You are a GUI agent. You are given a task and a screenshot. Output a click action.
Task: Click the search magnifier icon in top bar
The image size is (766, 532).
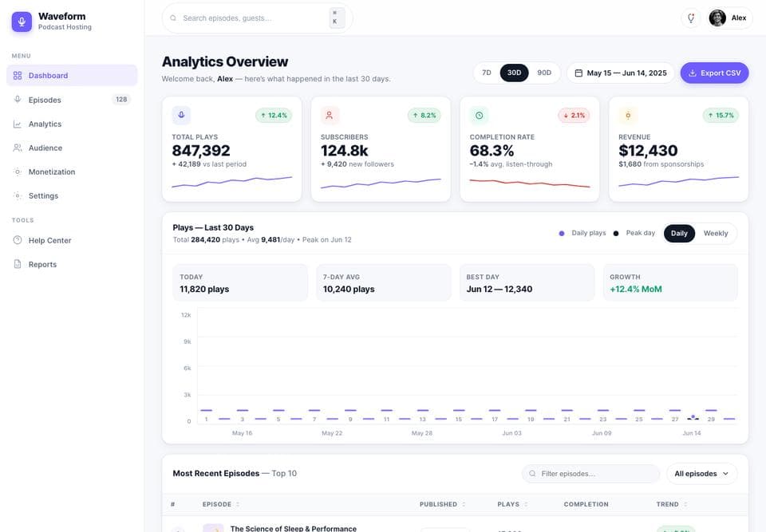coord(173,18)
